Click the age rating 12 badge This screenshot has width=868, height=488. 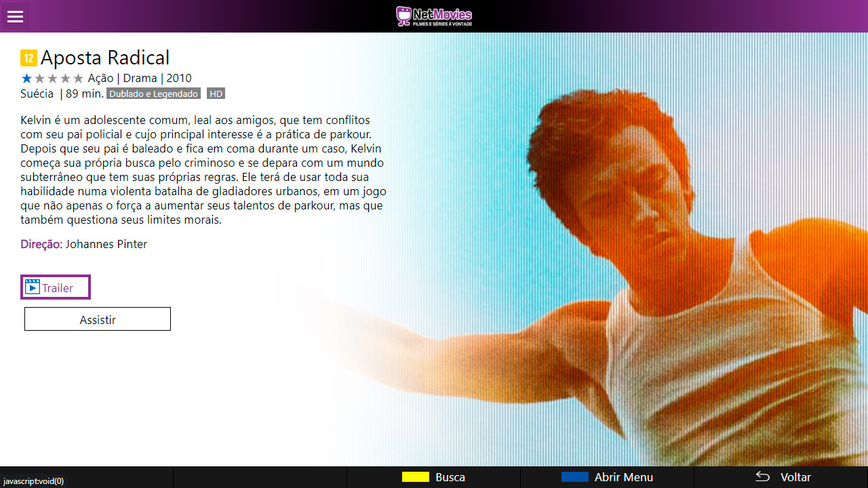click(28, 58)
